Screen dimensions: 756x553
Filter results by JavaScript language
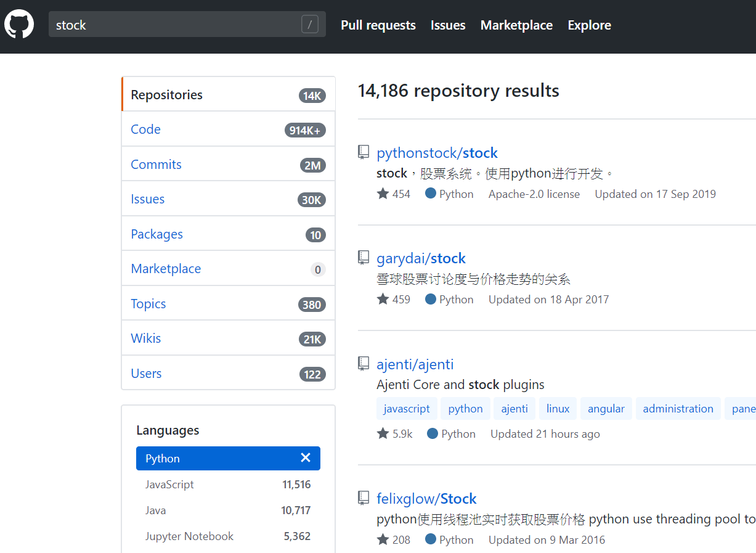click(x=228, y=485)
